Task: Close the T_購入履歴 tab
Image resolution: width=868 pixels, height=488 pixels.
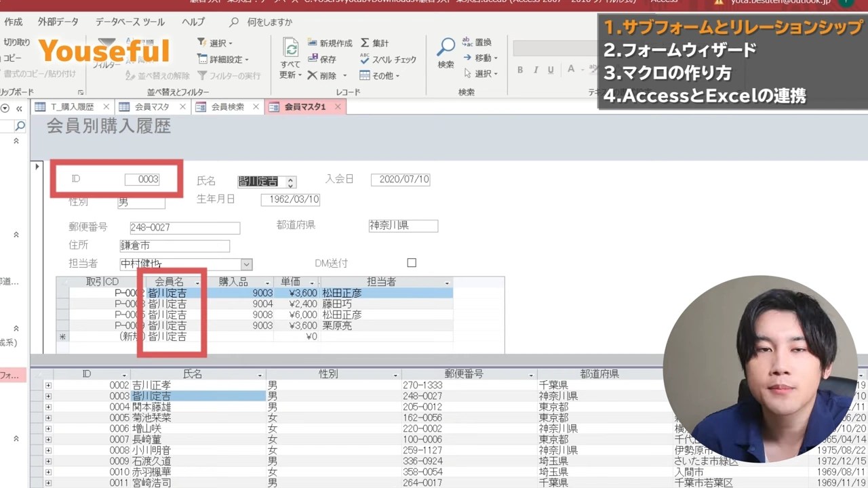Action: coord(106,107)
